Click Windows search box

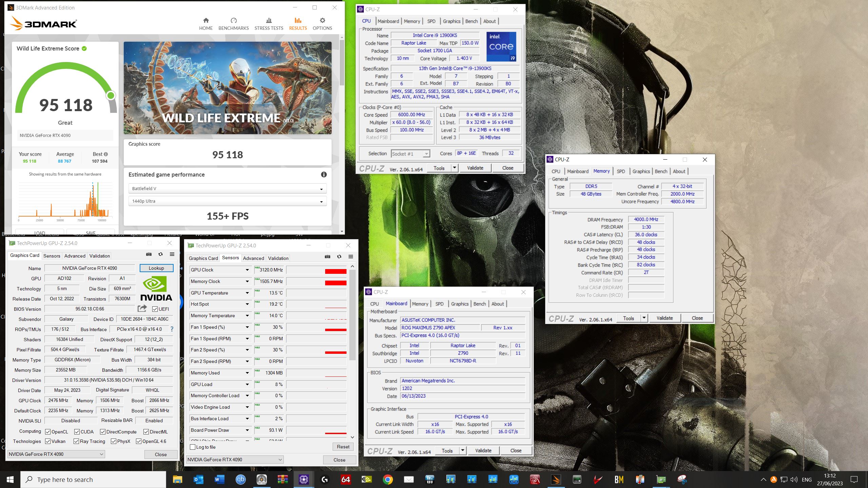93,480
